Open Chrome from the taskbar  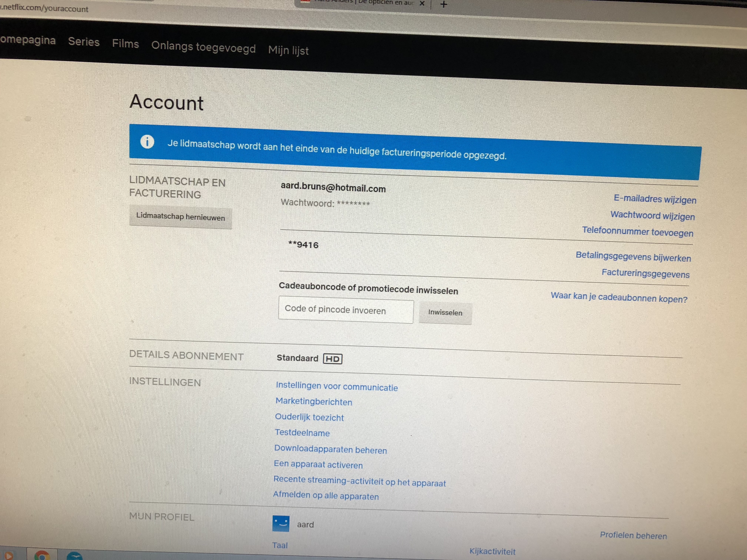click(x=42, y=555)
